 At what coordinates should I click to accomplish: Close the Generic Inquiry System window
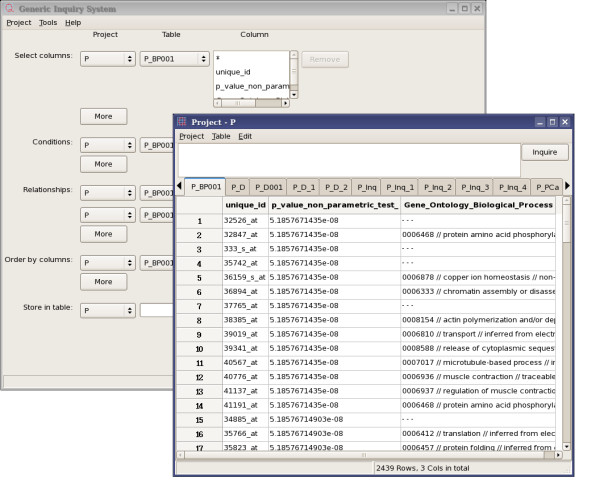click(x=477, y=8)
